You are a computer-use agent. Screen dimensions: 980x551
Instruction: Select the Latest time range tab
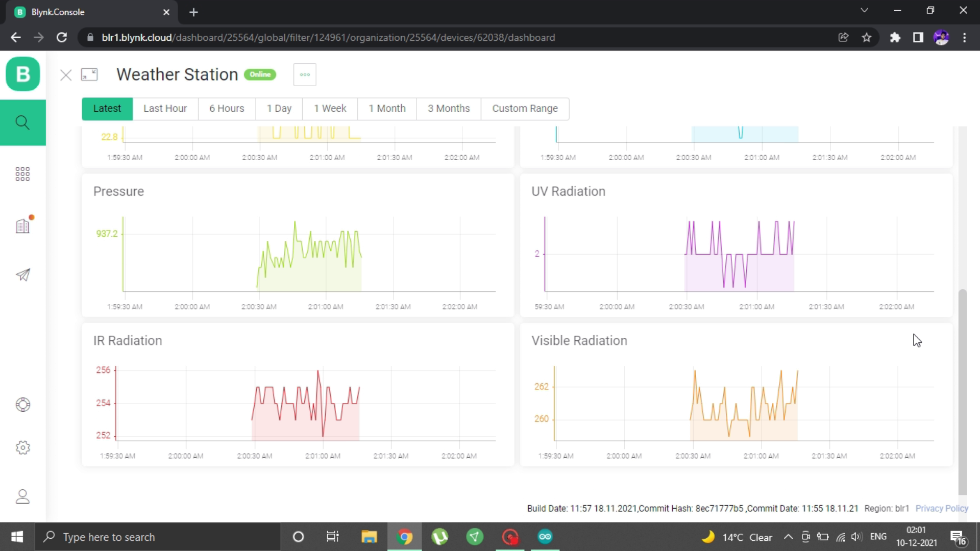pos(107,109)
